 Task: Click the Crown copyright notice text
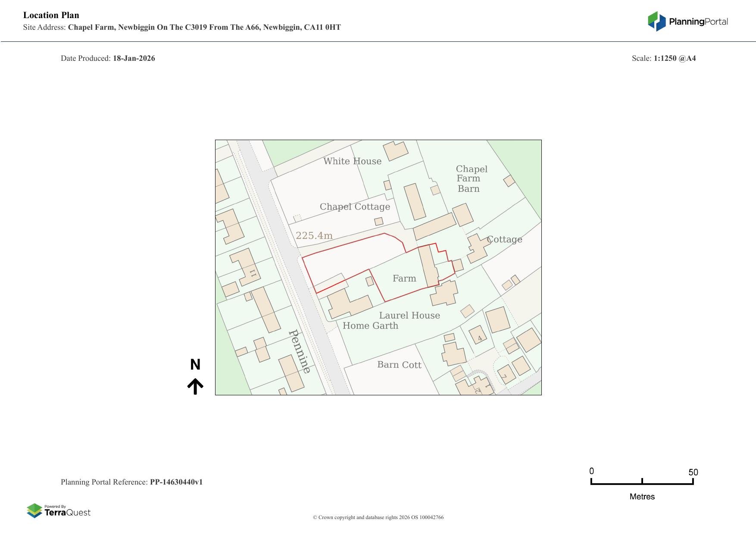(378, 517)
